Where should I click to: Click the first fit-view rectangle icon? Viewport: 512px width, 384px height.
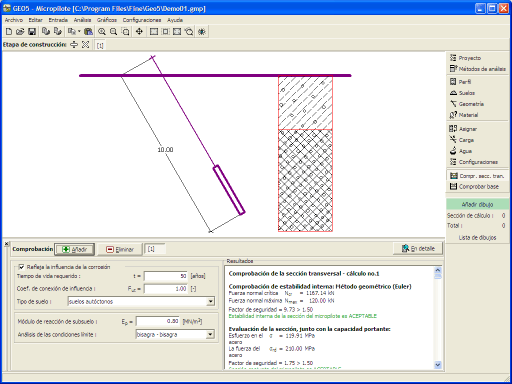click(x=154, y=32)
